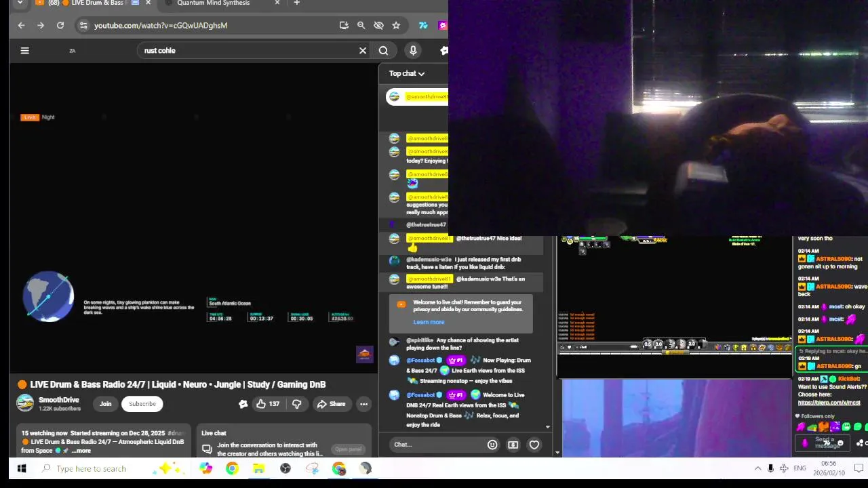The image size is (868, 488).
Task: Click the YouTube search magnifier button
Action: coord(383,50)
